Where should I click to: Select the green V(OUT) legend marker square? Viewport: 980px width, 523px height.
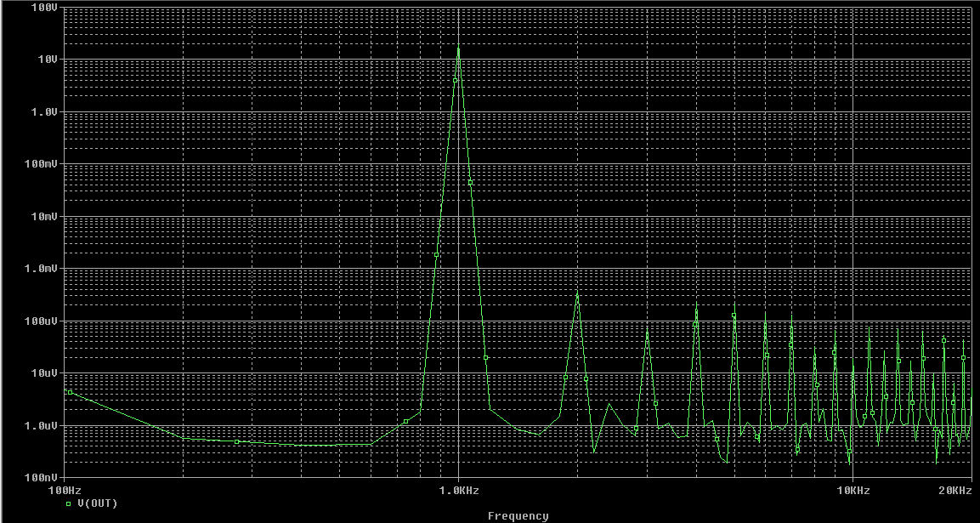69,503
